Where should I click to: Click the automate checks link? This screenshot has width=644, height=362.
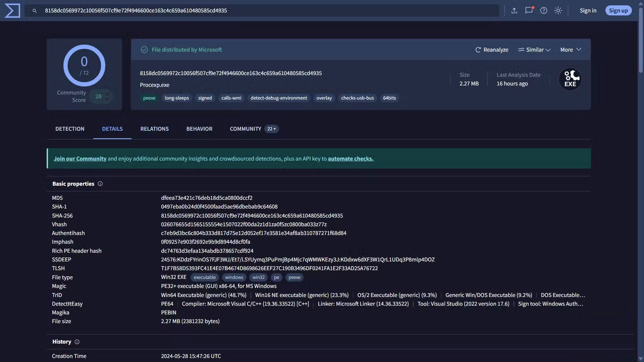pyautogui.click(x=351, y=159)
